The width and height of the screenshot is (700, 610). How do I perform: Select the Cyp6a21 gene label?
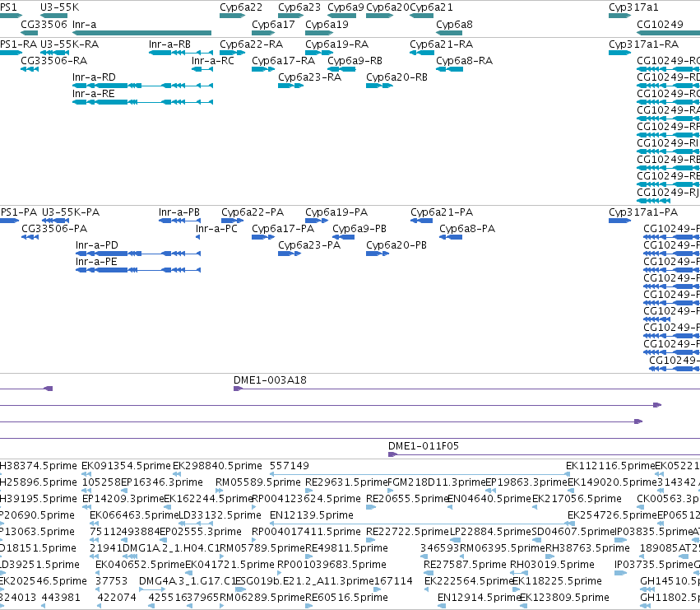431,7
